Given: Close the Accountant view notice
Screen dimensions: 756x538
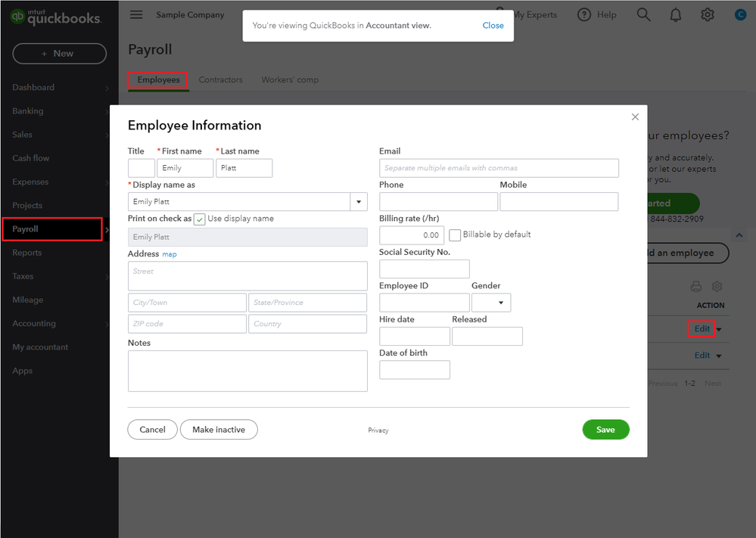Looking at the screenshot, I should [493, 25].
